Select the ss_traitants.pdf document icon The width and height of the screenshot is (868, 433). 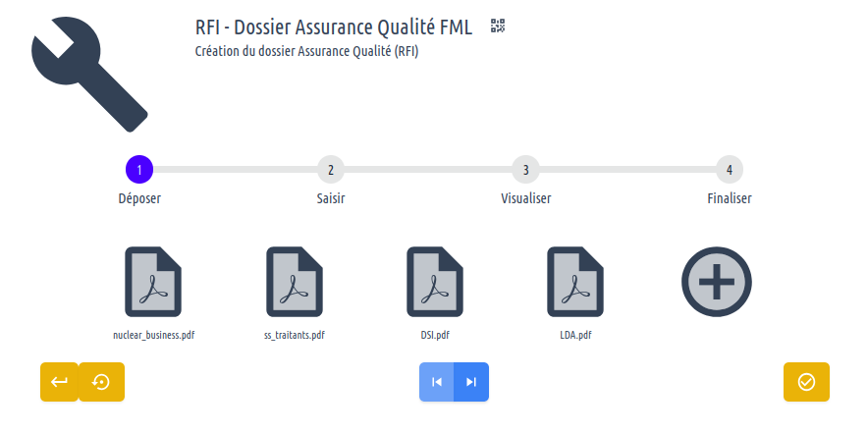pyautogui.click(x=295, y=282)
